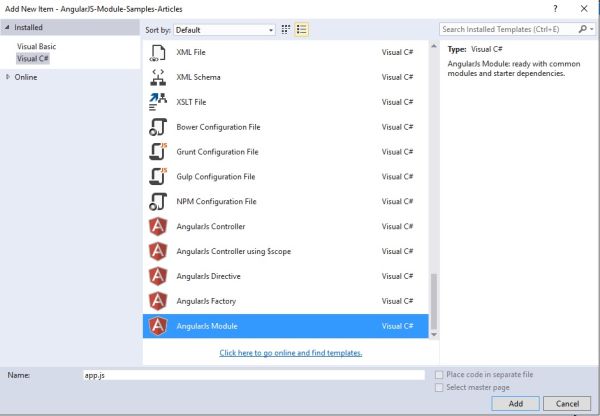The image size is (600, 416).
Task: Click the AngularJs Controller icon
Action: [x=158, y=226]
